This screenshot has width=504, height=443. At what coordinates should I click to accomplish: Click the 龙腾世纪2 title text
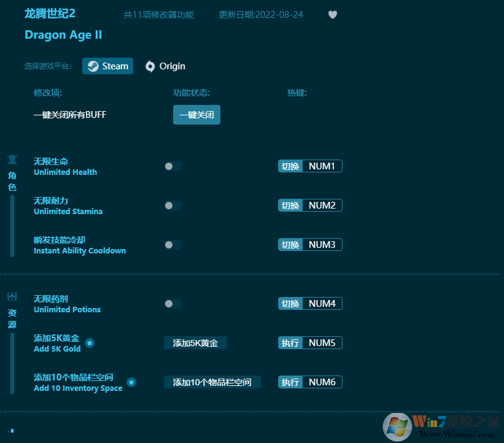tap(50, 13)
